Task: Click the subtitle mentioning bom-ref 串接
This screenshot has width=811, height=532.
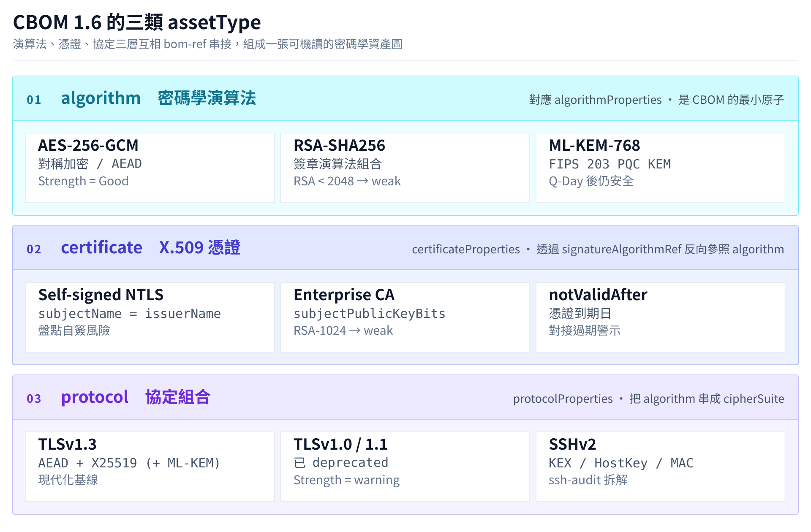Action: coord(207,44)
